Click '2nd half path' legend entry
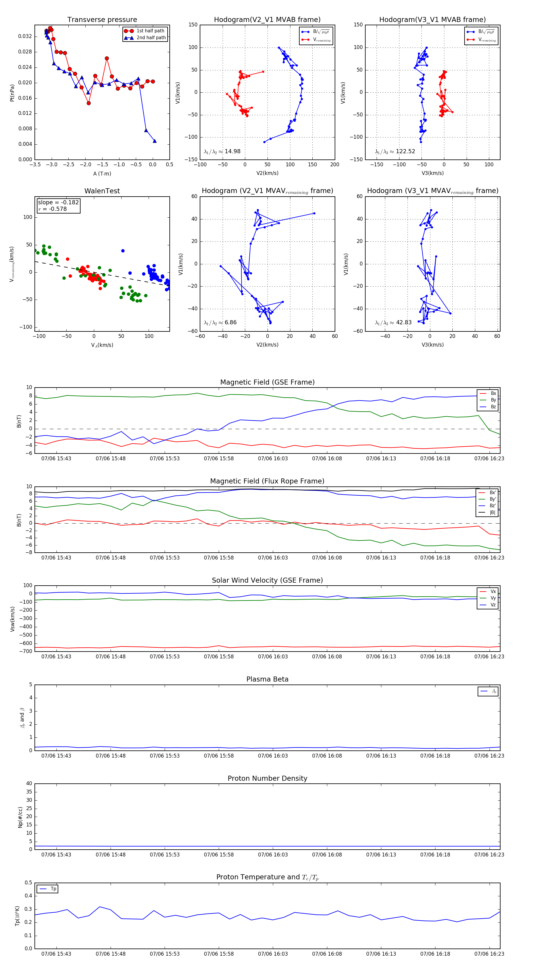Viewport: 535px width, 980px height. coord(145,38)
